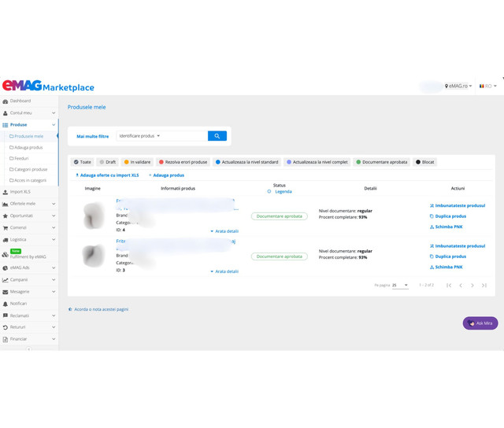Jump to last results page
Screen dimensions: 504x428
click(x=484, y=285)
